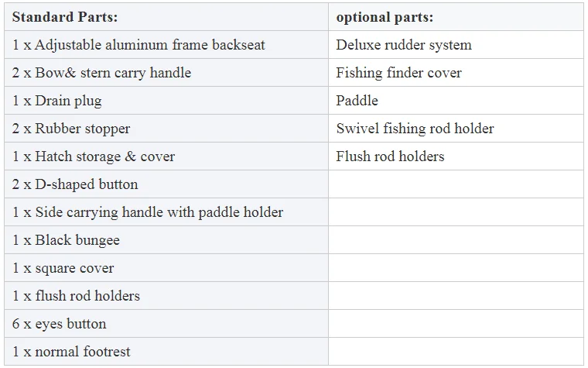Click Fishing finder cover cell
The image size is (588, 368).
(456, 73)
